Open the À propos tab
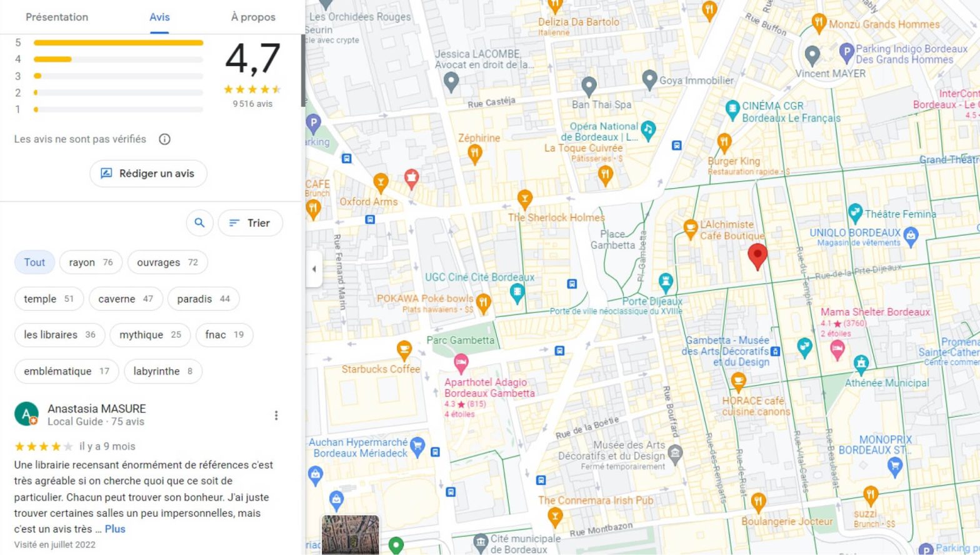 253,17
